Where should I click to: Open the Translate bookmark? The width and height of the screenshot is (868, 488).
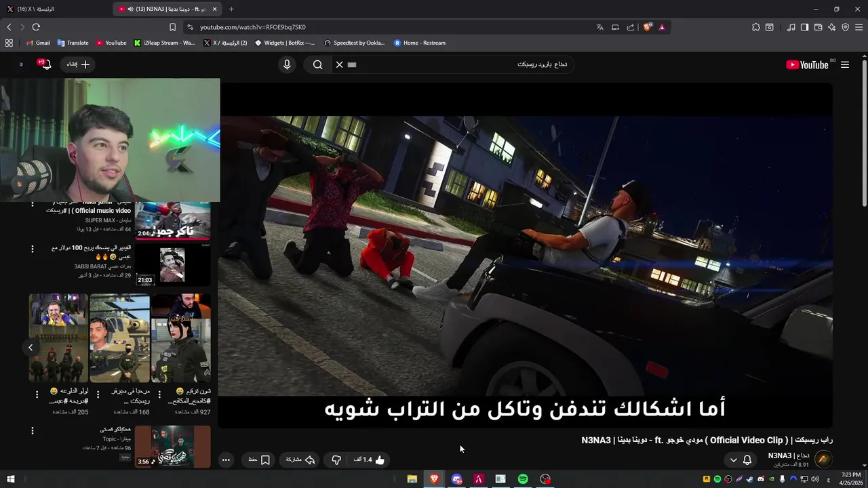coord(73,43)
